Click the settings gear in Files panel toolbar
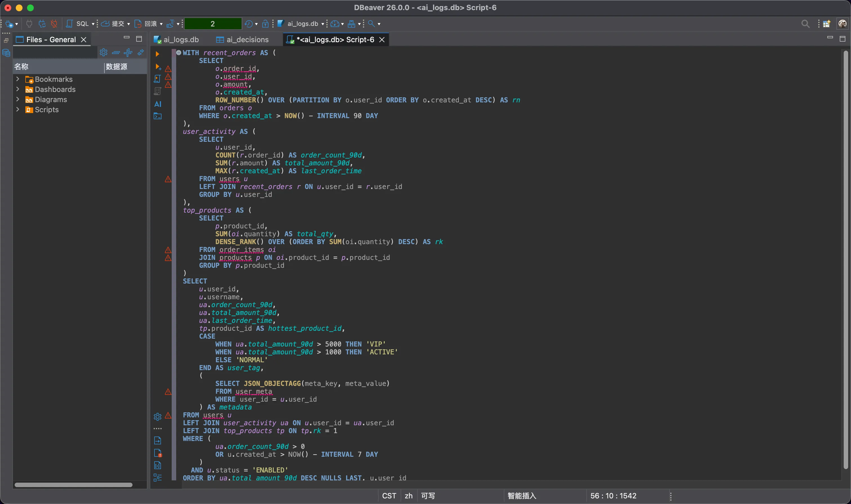 [x=104, y=52]
